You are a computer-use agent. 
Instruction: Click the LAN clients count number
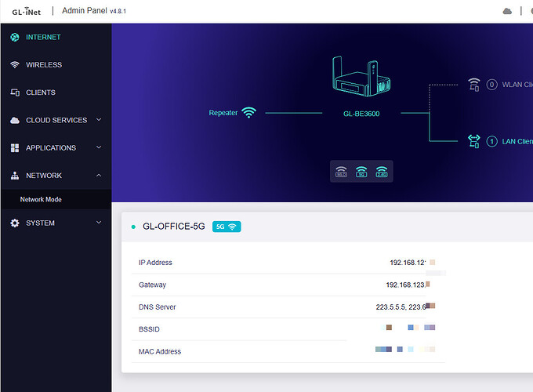[x=492, y=141]
